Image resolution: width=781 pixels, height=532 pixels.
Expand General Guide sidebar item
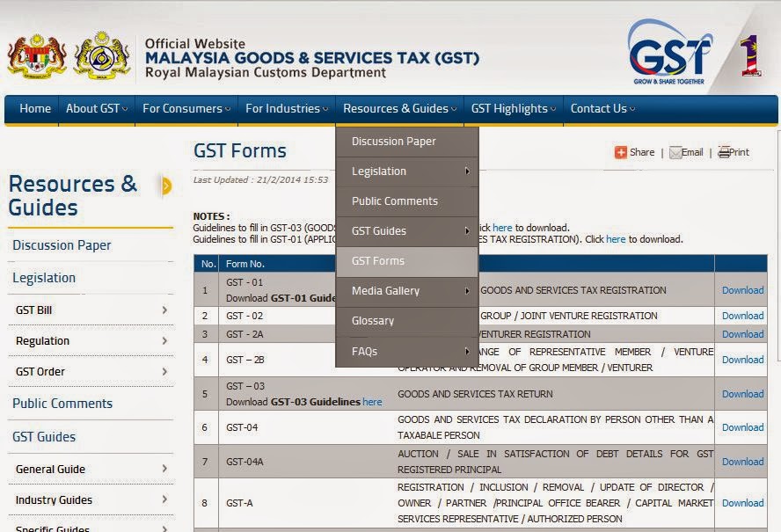[x=91, y=470]
